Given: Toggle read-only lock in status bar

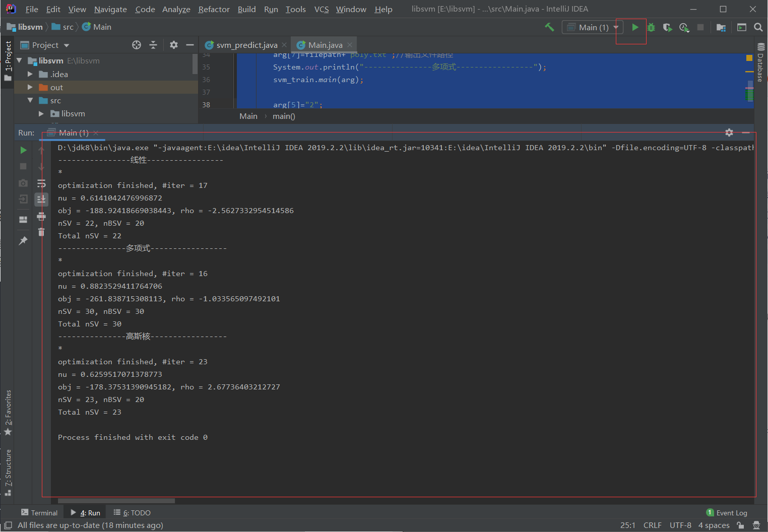Looking at the screenshot, I should (x=740, y=525).
